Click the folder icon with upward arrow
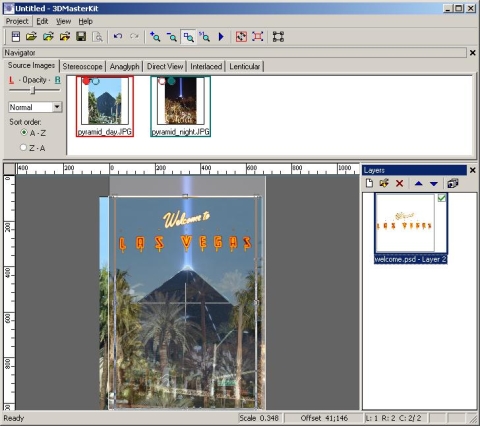Screen dimensions: 480x426 (x=48, y=36)
